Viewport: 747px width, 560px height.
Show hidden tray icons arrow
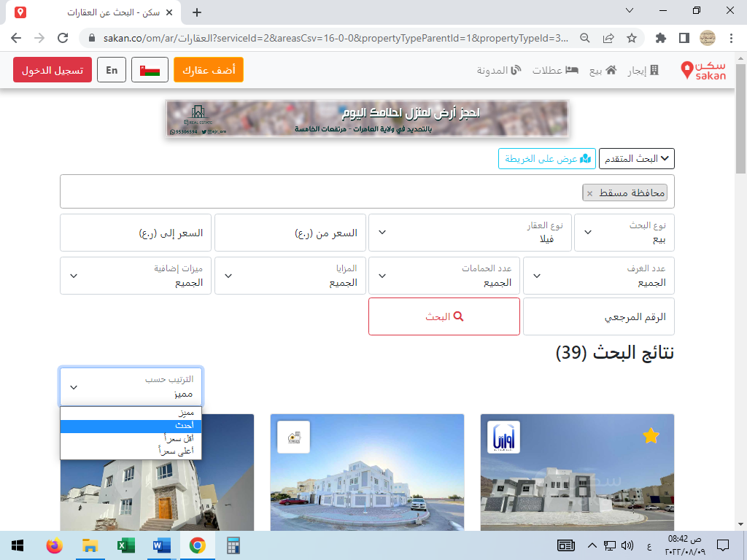point(592,545)
